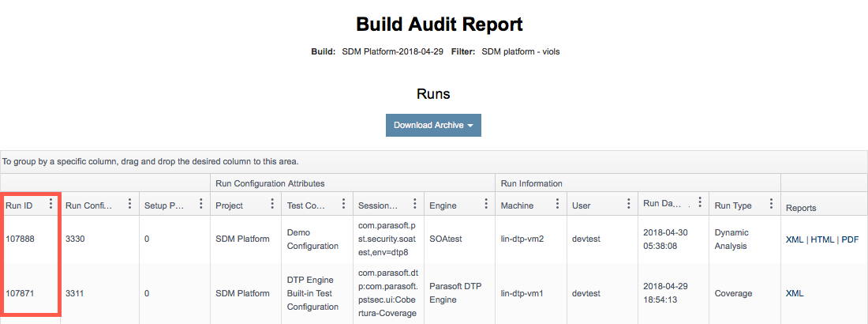Open the HTML report for run 107888
Image resolution: width=868 pixels, height=324 pixels.
[x=822, y=239]
